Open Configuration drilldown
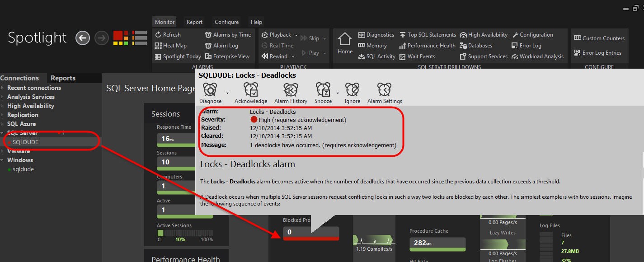 [x=532, y=35]
